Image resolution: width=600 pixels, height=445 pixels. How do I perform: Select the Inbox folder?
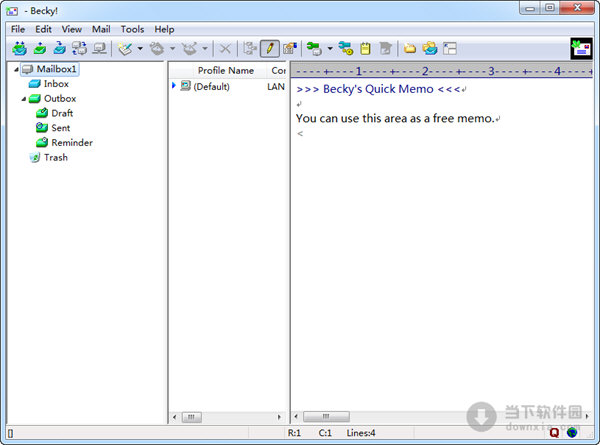coord(49,84)
